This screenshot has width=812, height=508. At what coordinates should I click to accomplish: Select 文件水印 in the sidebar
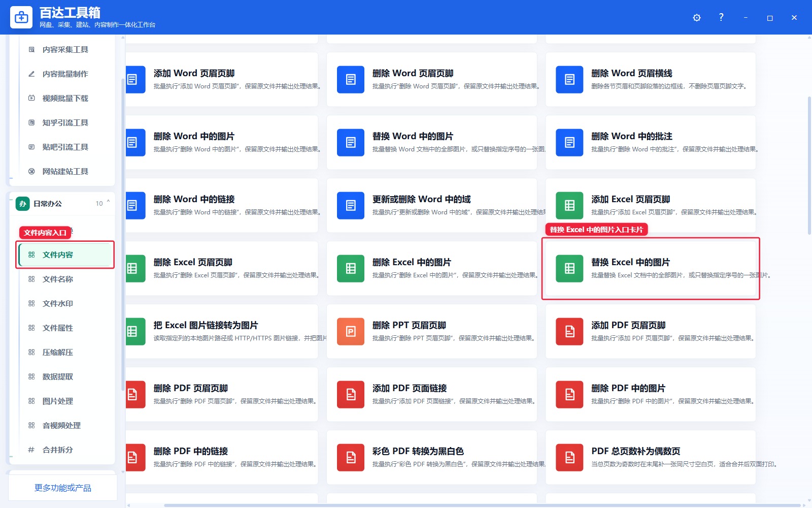point(65,303)
